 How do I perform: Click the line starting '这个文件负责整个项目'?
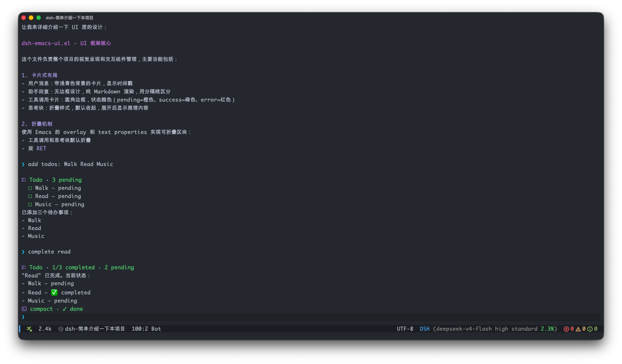pos(99,59)
